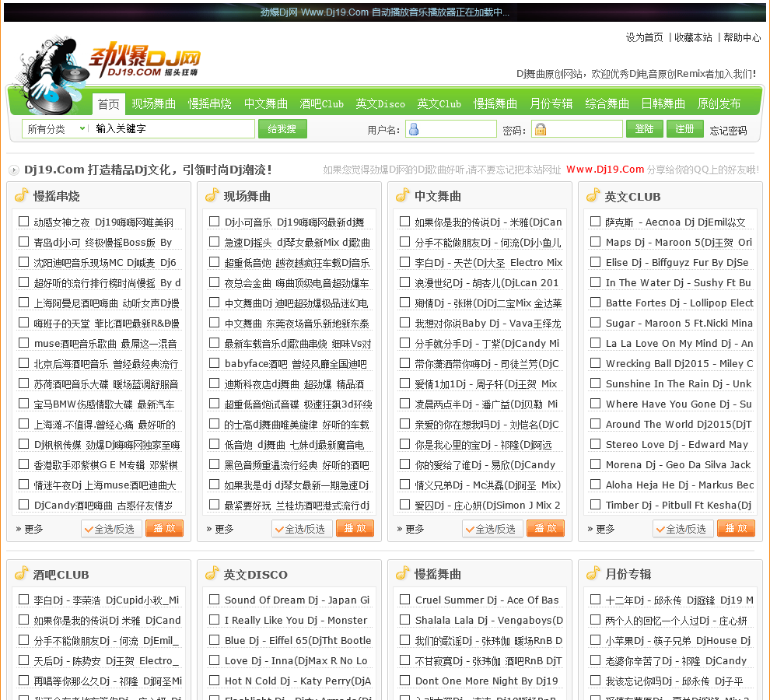Click the 用户名 input field

451,129
